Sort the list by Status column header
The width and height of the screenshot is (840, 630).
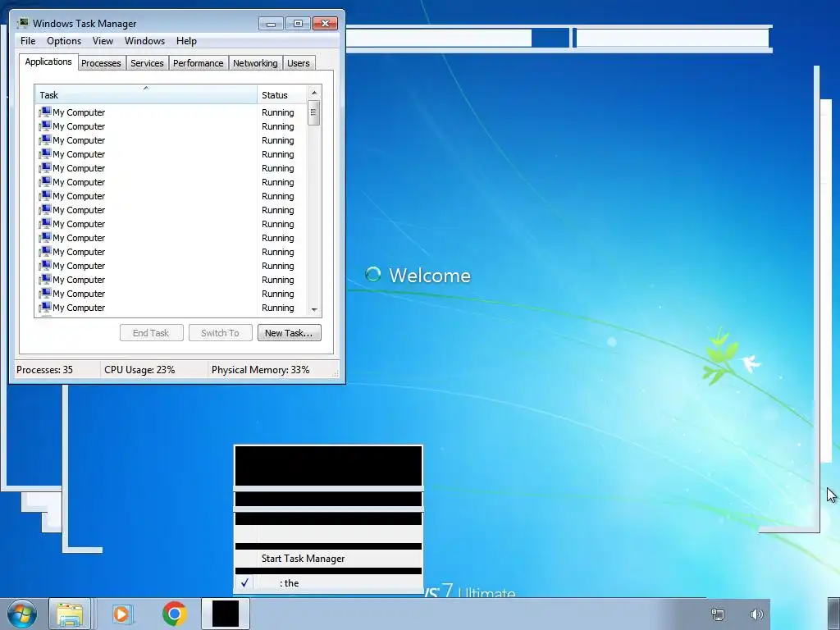tap(282, 95)
